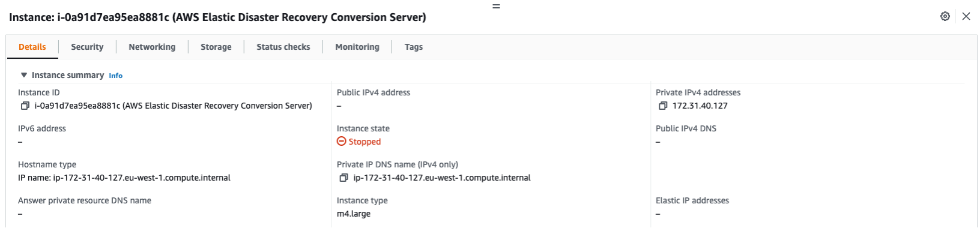Open the Storage tab
The width and height of the screenshot is (980, 228).
coord(216,47)
